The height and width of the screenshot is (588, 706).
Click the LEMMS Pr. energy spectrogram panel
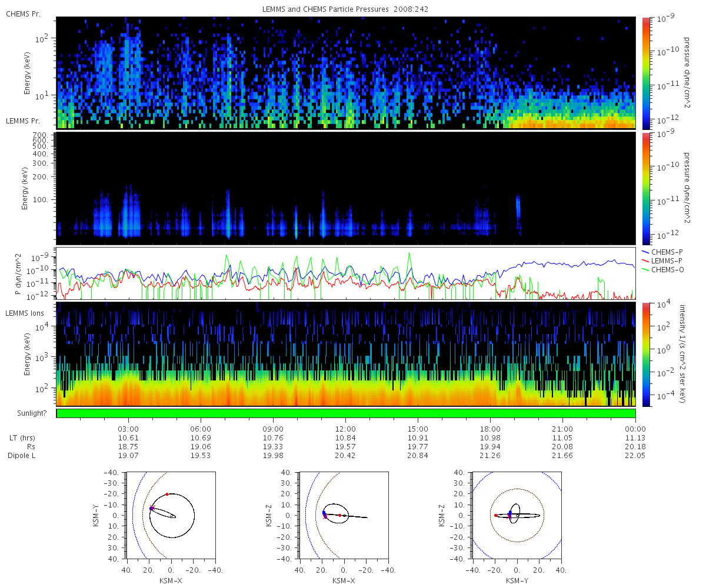tap(346, 188)
